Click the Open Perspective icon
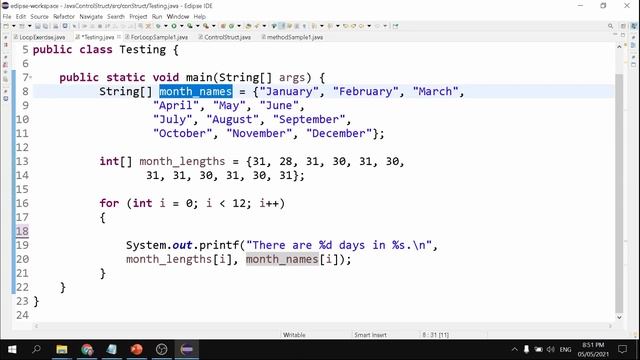Image resolution: width=640 pixels, height=360 pixels. (x=623, y=26)
